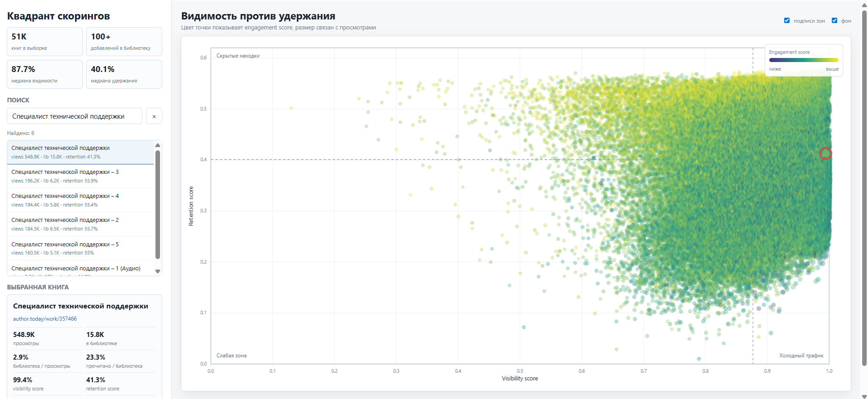The image size is (868, 399).
Task: Toggle the 'фон' checkbox
Action: coord(834,20)
